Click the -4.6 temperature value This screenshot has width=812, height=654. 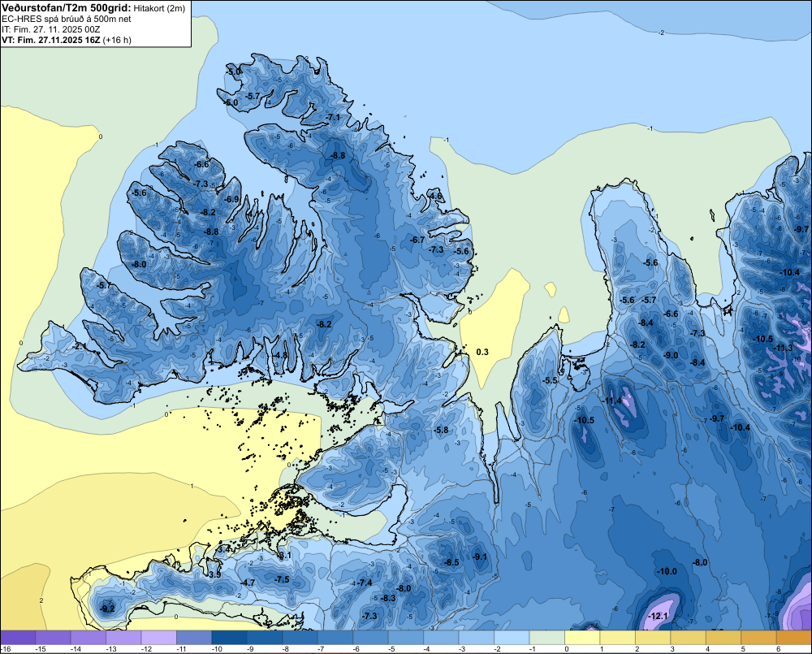click(435, 196)
